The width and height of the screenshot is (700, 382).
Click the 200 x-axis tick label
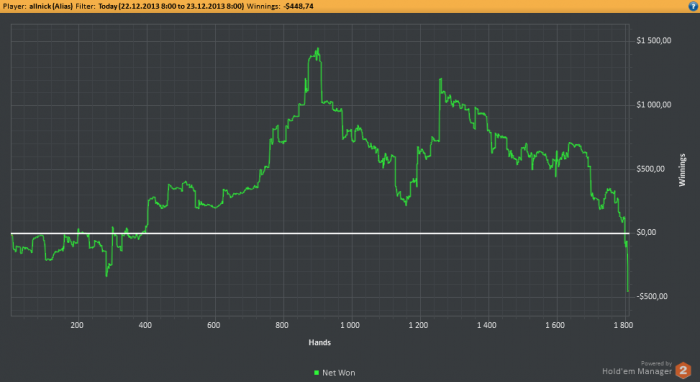77,325
